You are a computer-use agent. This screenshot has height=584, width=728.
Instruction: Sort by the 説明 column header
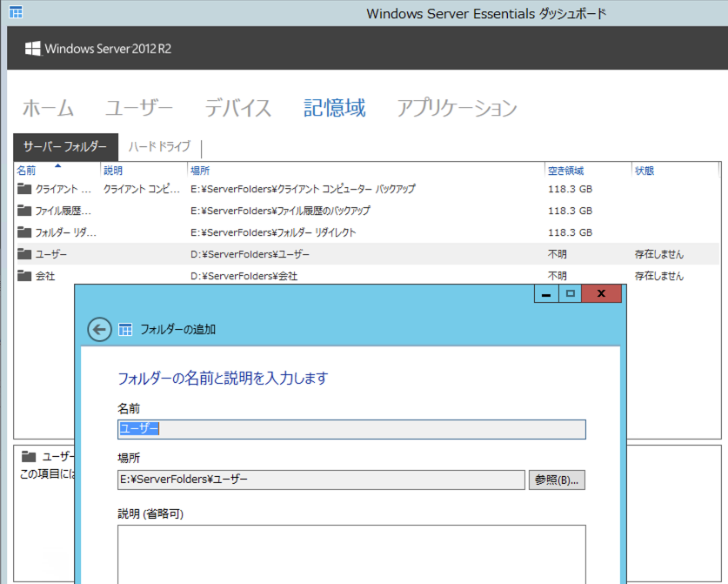click(x=113, y=171)
